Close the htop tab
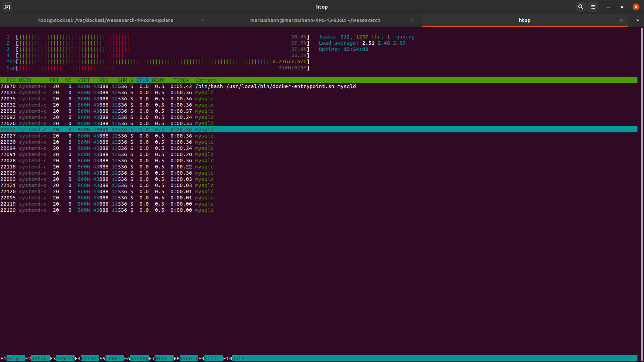The width and height of the screenshot is (644, 362). [621, 20]
